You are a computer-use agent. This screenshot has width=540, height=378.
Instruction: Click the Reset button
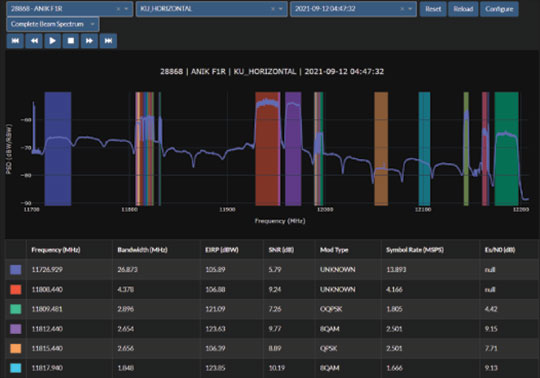click(x=433, y=9)
